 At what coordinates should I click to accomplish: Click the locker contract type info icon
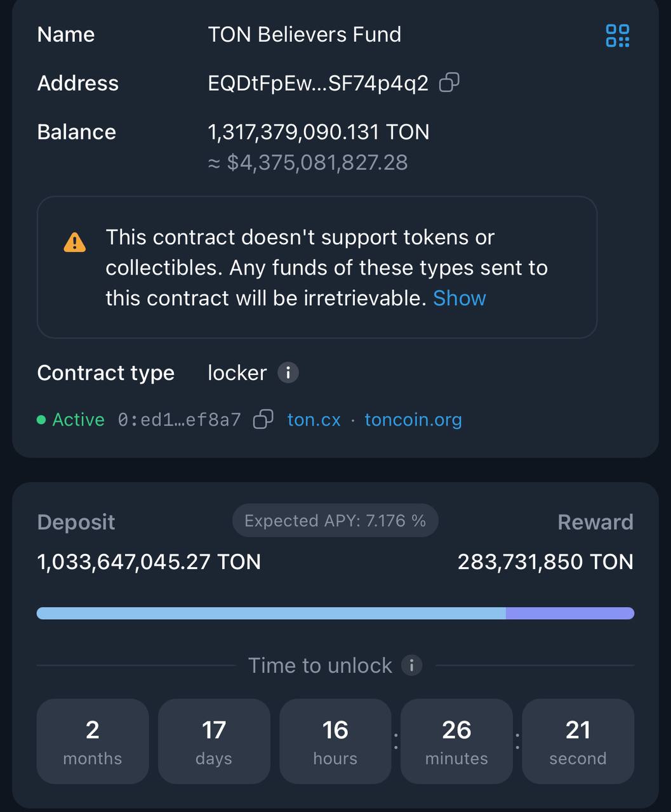pyautogui.click(x=288, y=372)
